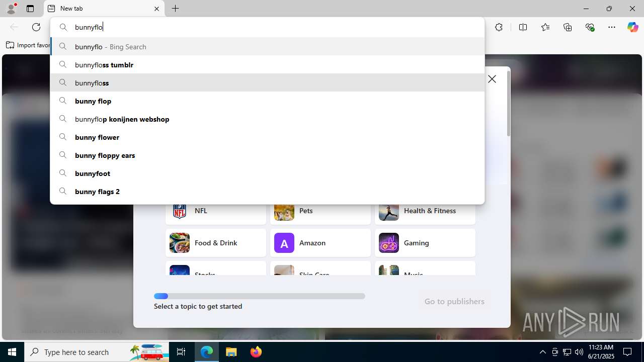The height and width of the screenshot is (362, 644).
Task: Open the clock showing 11:23 AM
Action: point(601,352)
